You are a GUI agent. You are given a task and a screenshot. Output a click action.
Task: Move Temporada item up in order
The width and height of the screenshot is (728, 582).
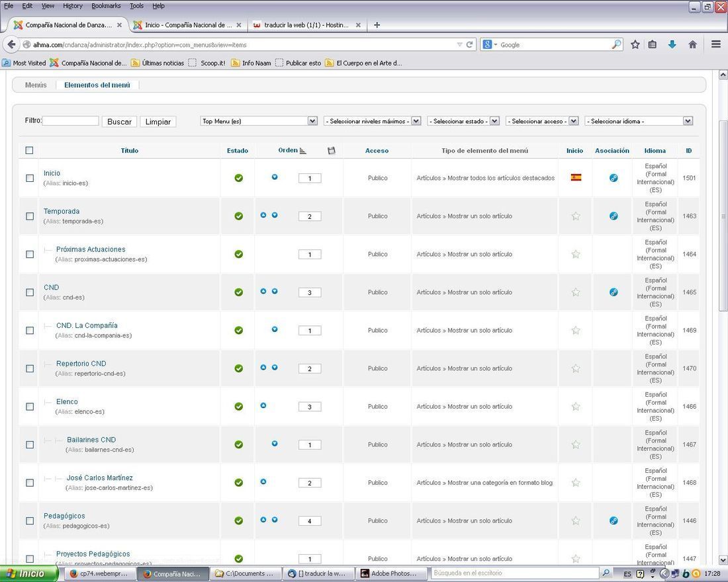pos(263,215)
